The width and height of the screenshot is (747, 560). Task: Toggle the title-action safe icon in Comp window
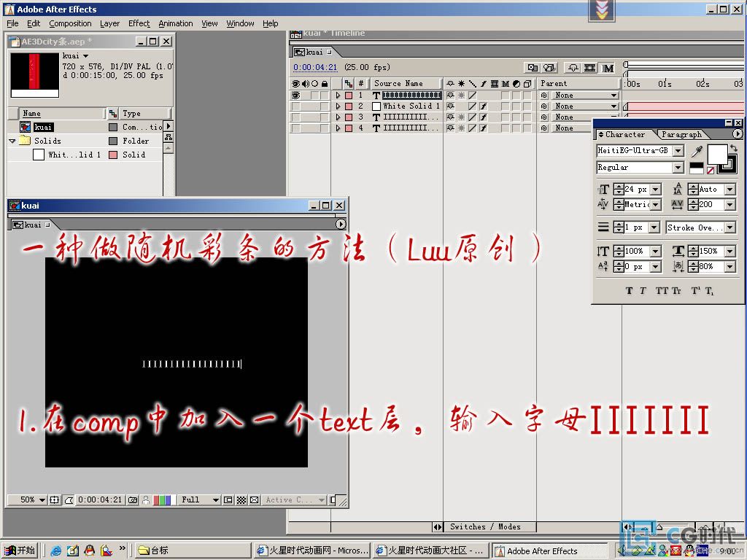54,500
